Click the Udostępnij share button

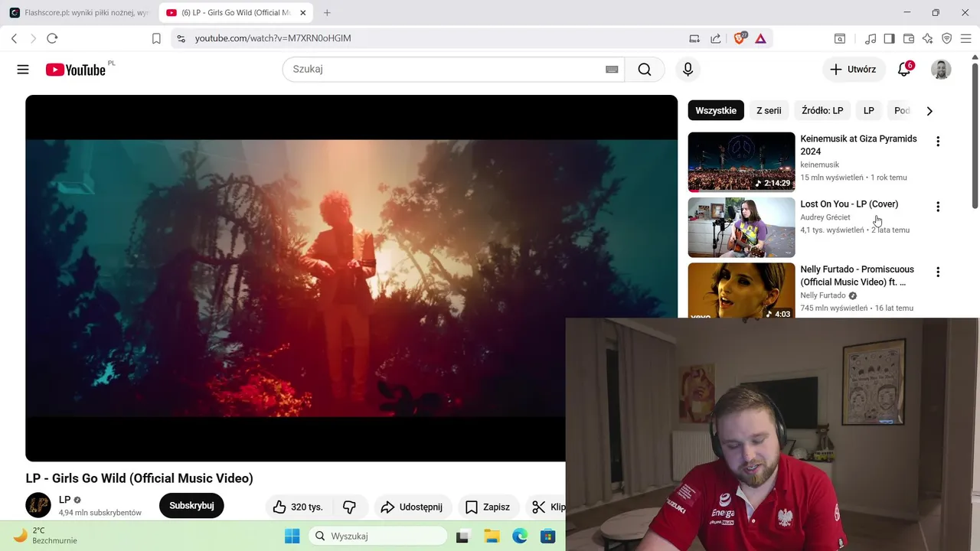[x=412, y=507]
